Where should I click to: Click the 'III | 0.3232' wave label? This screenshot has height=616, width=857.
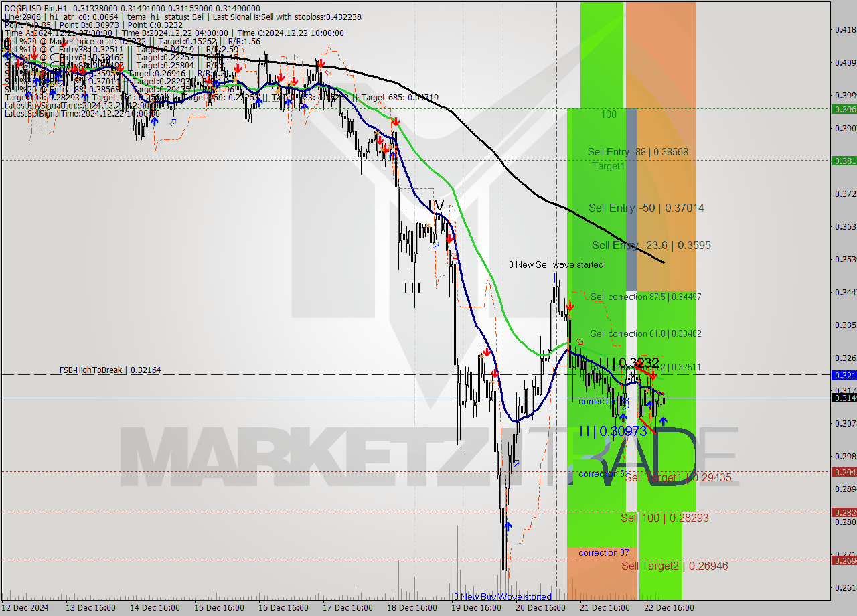pyautogui.click(x=629, y=362)
